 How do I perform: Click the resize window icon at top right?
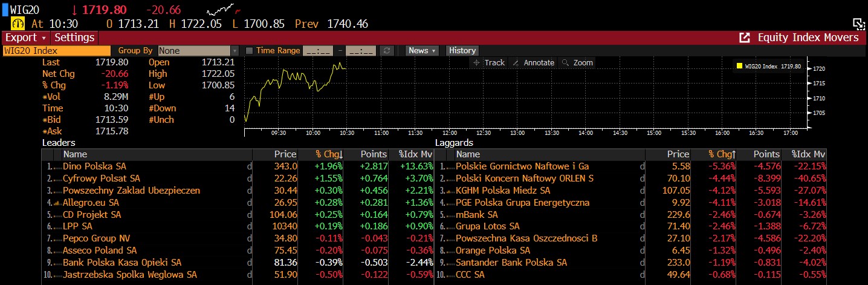[x=859, y=24]
